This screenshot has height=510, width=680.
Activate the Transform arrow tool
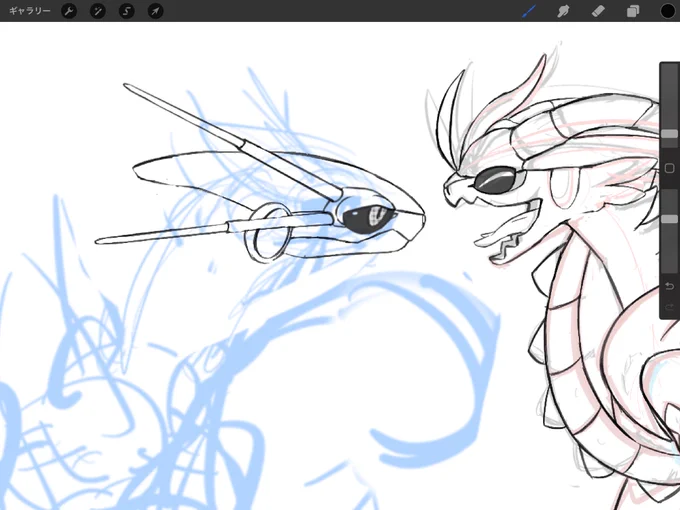click(x=155, y=11)
